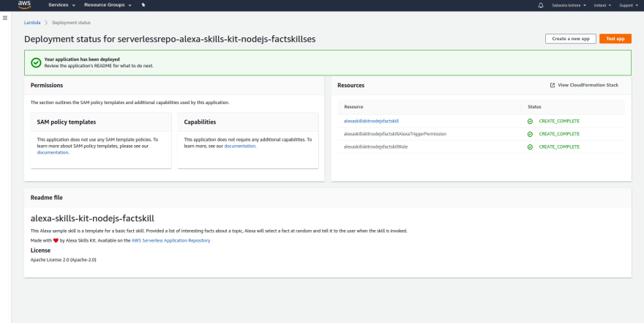Click the green success checkmark icon
Viewport: 644px width, 323px height.
[x=36, y=62]
